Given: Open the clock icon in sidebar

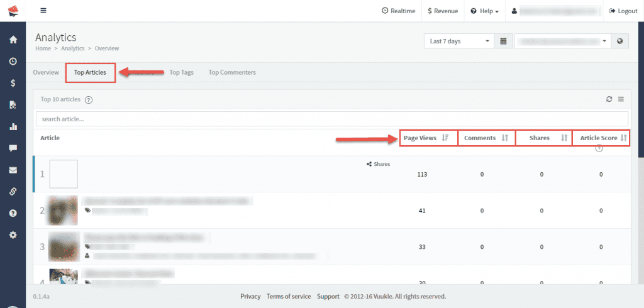Looking at the screenshot, I should click(x=13, y=62).
